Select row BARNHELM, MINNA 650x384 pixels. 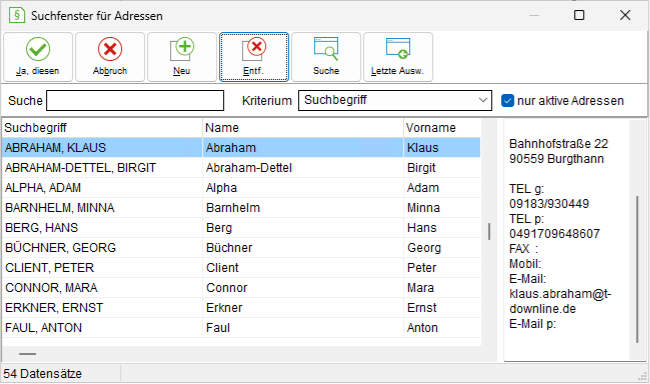[x=241, y=207]
